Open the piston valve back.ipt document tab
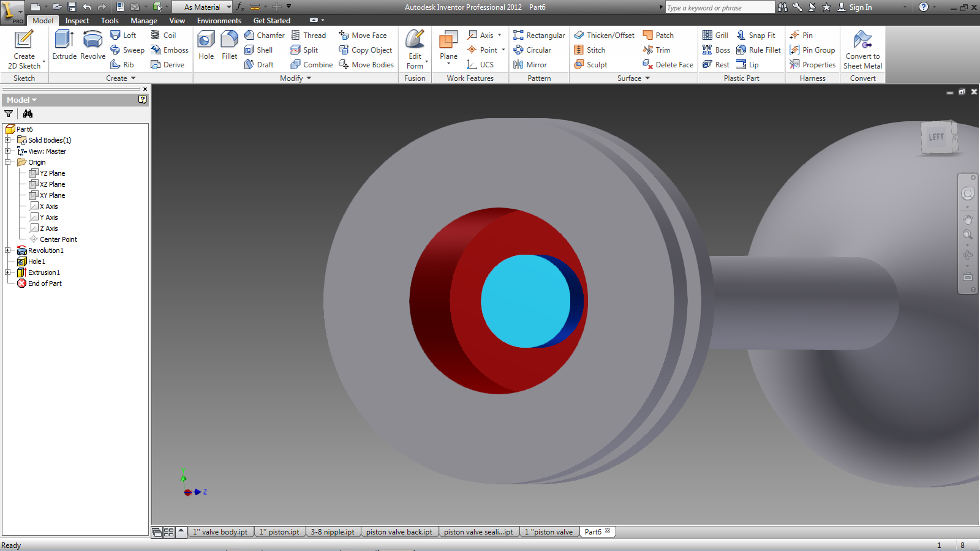Viewport: 980px width, 551px height. coord(399,532)
